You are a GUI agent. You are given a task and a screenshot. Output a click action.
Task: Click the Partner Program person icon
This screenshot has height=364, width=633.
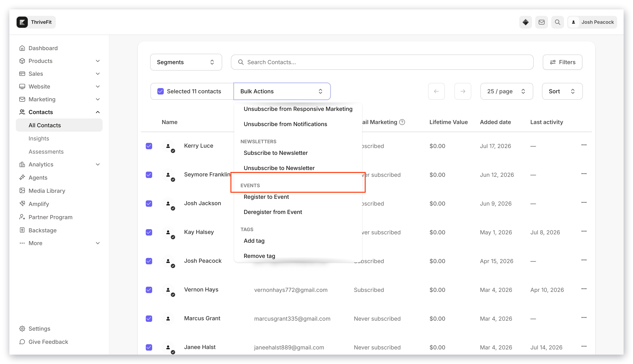tap(22, 217)
